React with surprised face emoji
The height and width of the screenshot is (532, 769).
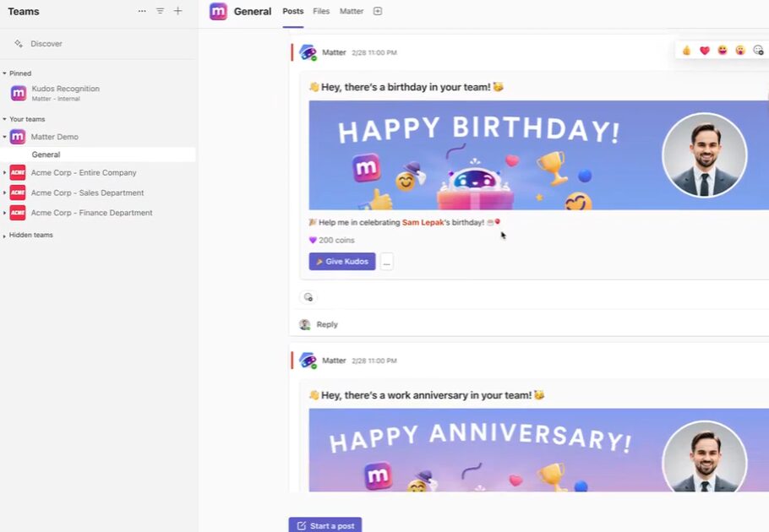click(740, 50)
